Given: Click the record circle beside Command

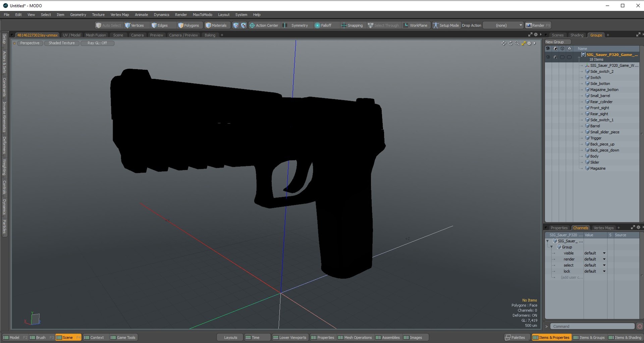Looking at the screenshot, I should pos(640,327).
